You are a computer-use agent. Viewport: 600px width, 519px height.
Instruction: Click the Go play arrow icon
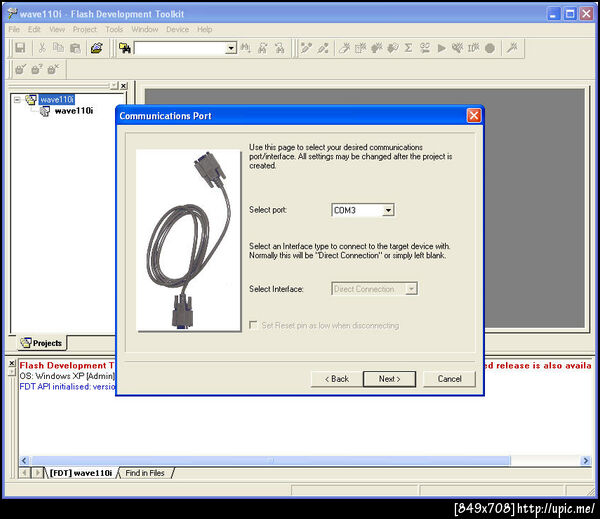coord(441,48)
